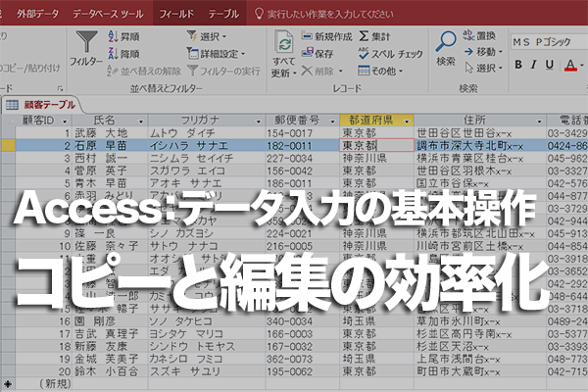The height and width of the screenshot is (392, 588).
Task: Open the 顧客ID column dropdown arrow
Action: click(65, 122)
